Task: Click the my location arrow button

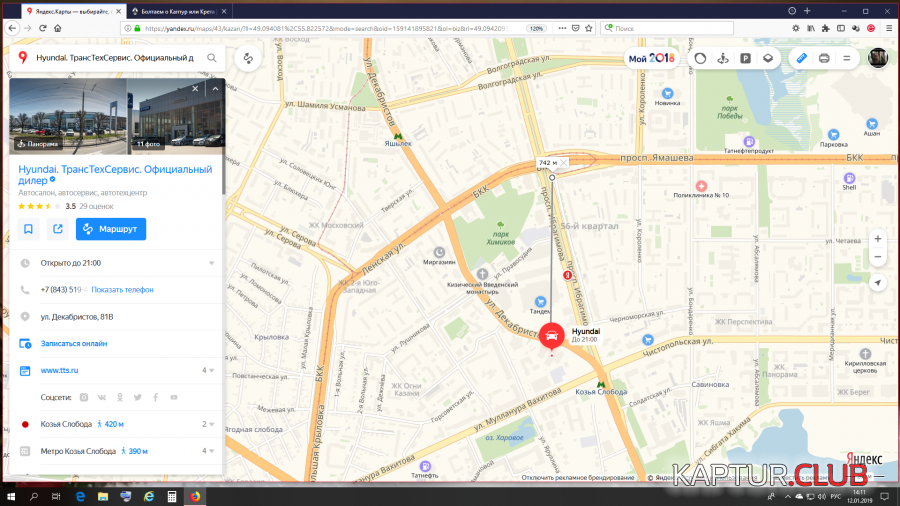Action: click(877, 283)
